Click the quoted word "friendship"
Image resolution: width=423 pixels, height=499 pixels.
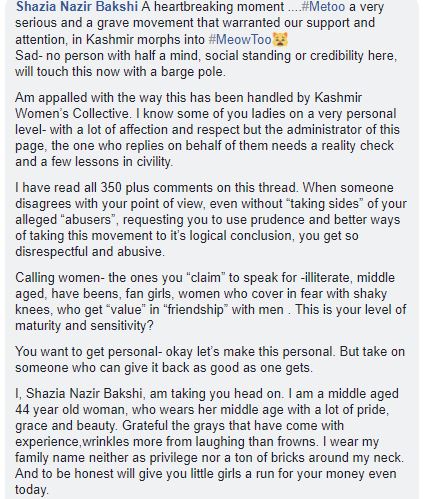196,310
